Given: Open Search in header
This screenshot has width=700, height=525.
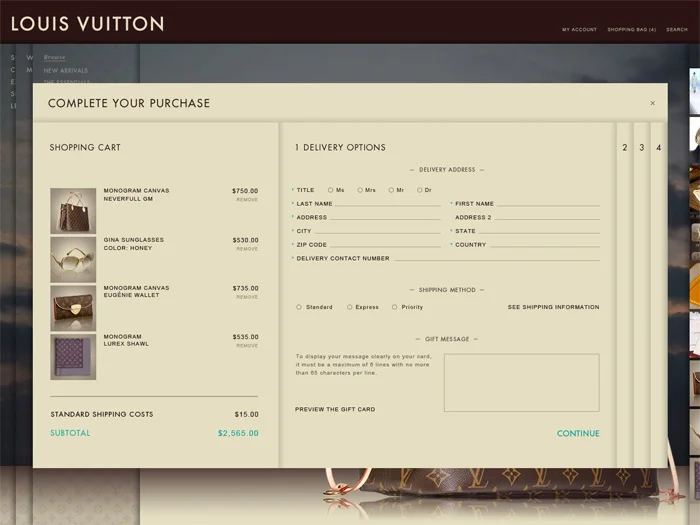Looking at the screenshot, I should click(x=677, y=29).
